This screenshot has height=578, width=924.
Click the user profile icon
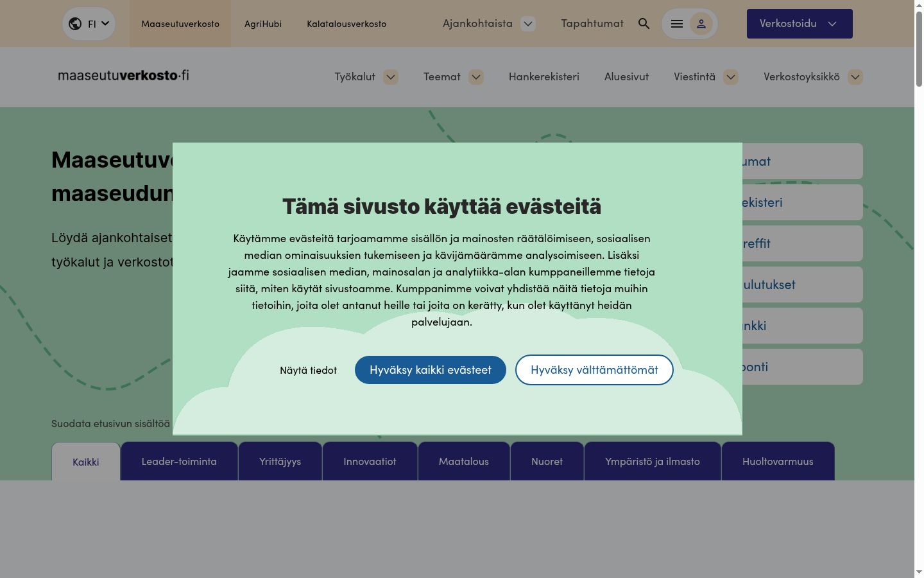point(701,24)
